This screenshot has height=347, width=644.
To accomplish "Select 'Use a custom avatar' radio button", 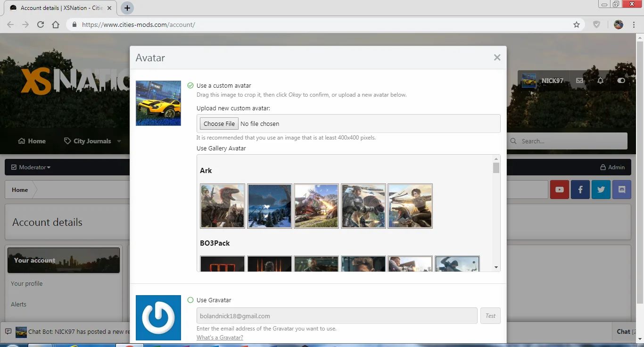I will 190,86.
